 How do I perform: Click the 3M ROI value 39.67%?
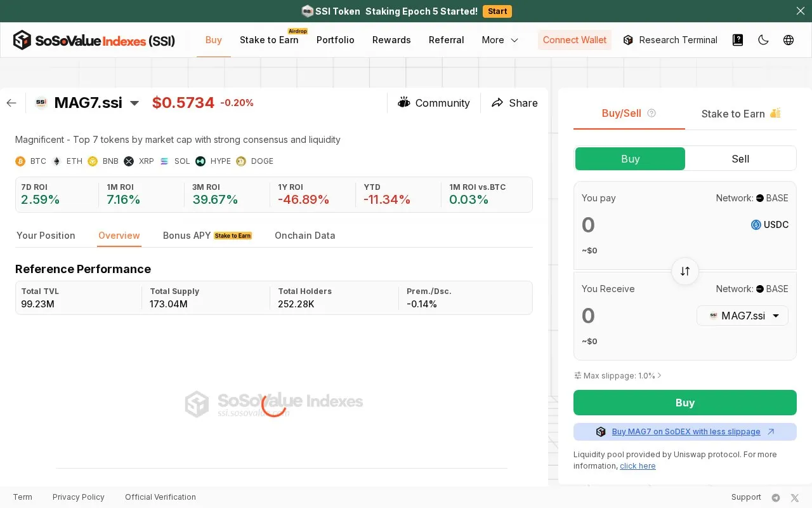pyautogui.click(x=215, y=200)
